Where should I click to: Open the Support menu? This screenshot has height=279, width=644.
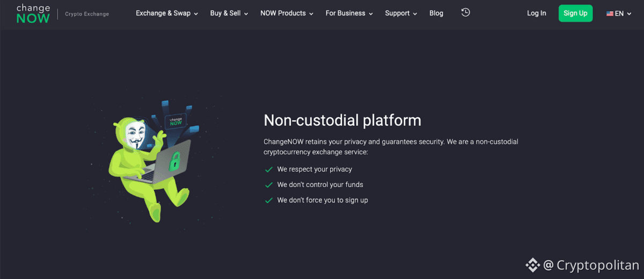point(401,13)
